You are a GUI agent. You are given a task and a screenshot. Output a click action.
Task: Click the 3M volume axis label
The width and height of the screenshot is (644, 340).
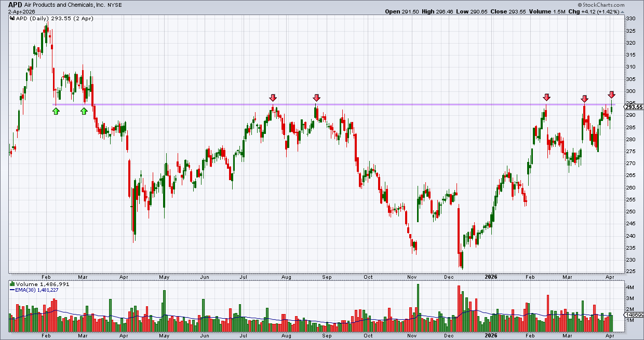(629, 298)
